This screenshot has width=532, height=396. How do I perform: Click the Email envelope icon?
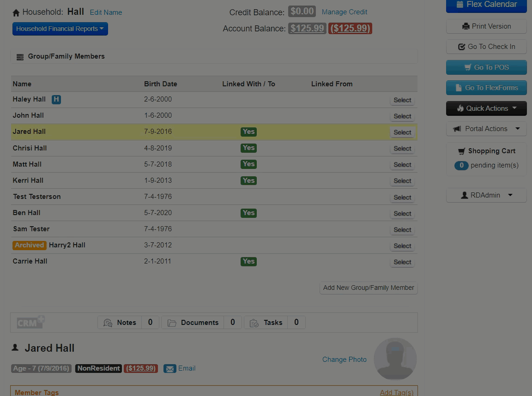(169, 368)
